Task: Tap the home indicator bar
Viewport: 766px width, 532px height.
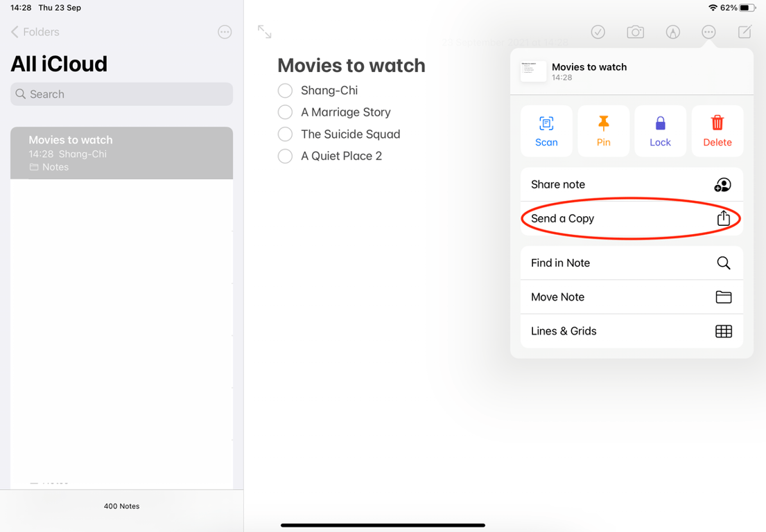Action: click(383, 525)
